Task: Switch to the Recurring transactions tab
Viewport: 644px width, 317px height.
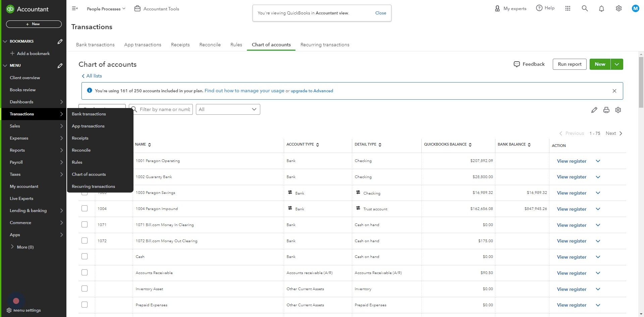Action: 325,45
